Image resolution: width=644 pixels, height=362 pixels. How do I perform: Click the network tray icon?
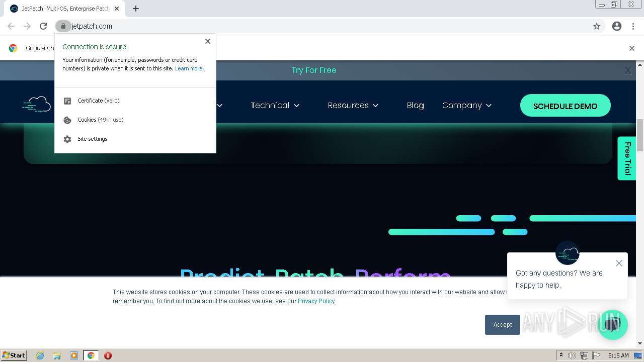(x=584, y=355)
